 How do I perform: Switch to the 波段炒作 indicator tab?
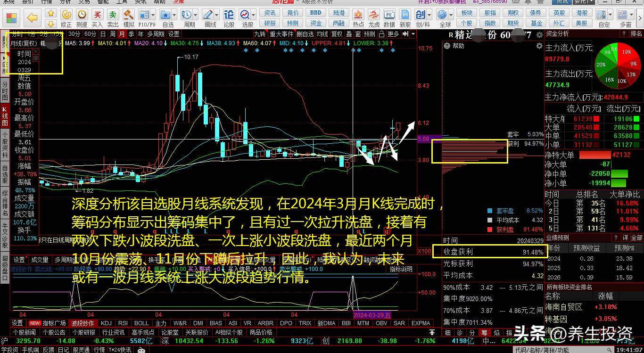point(83,323)
